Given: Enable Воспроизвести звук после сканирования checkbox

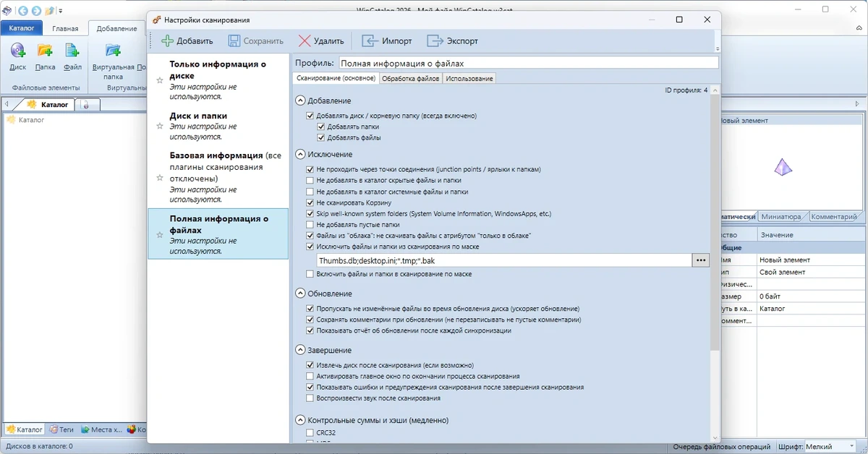Looking at the screenshot, I should click(x=310, y=398).
